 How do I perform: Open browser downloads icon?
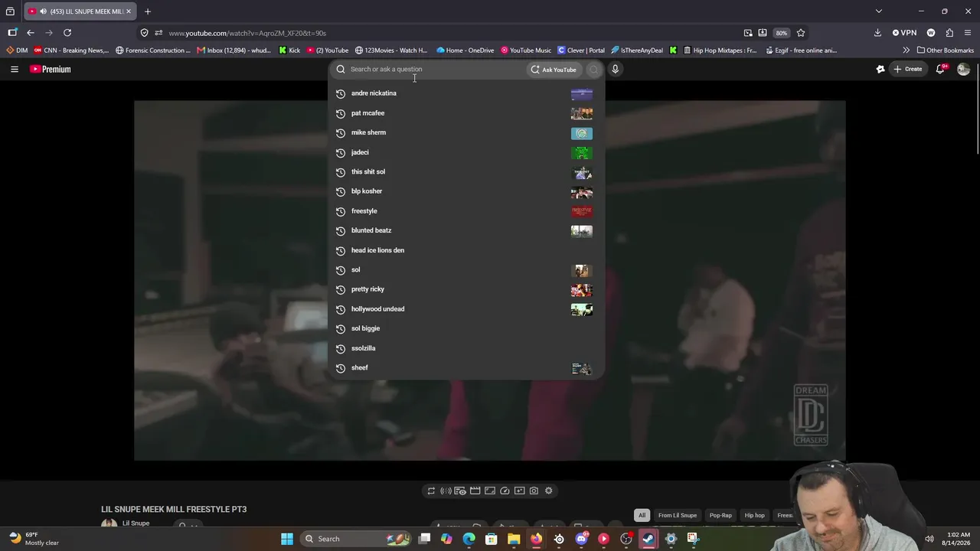point(877,33)
